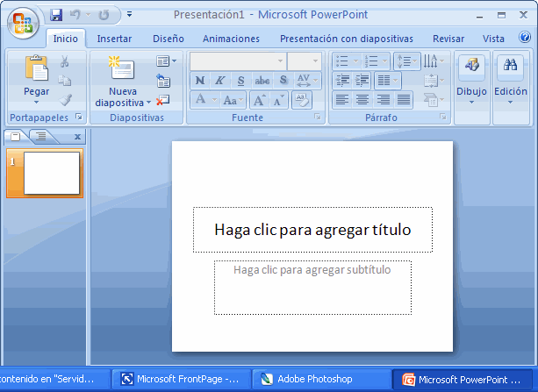Click the Pegar clipboard icon
The height and width of the screenshot is (392, 538).
[36, 68]
